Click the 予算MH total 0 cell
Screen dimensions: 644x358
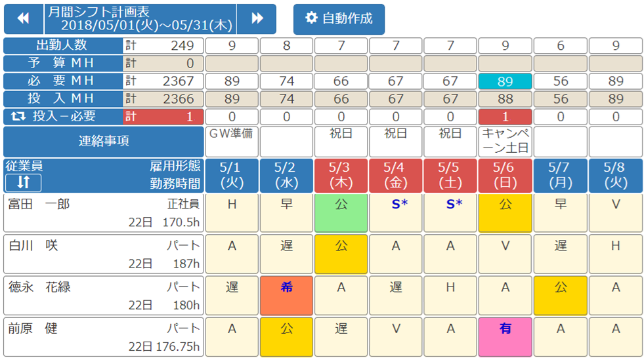pyautogui.click(x=163, y=64)
